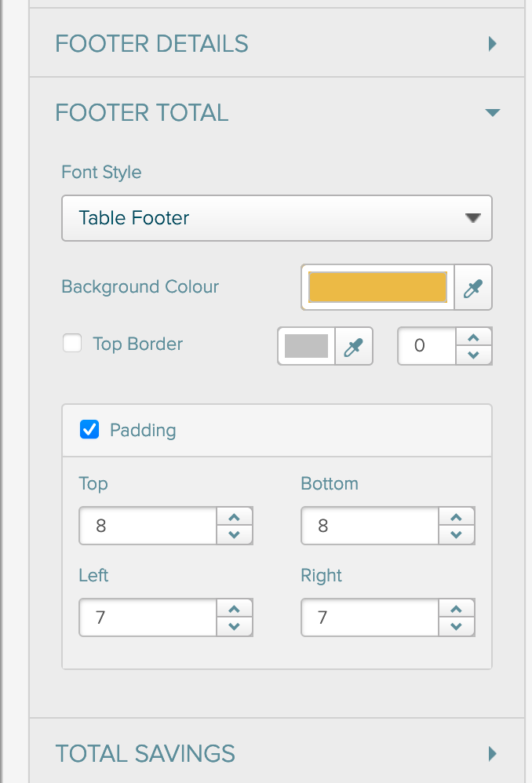Image resolution: width=532 pixels, height=783 pixels.
Task: Select the grey Top Border colour swatch
Action: pyautogui.click(x=306, y=346)
